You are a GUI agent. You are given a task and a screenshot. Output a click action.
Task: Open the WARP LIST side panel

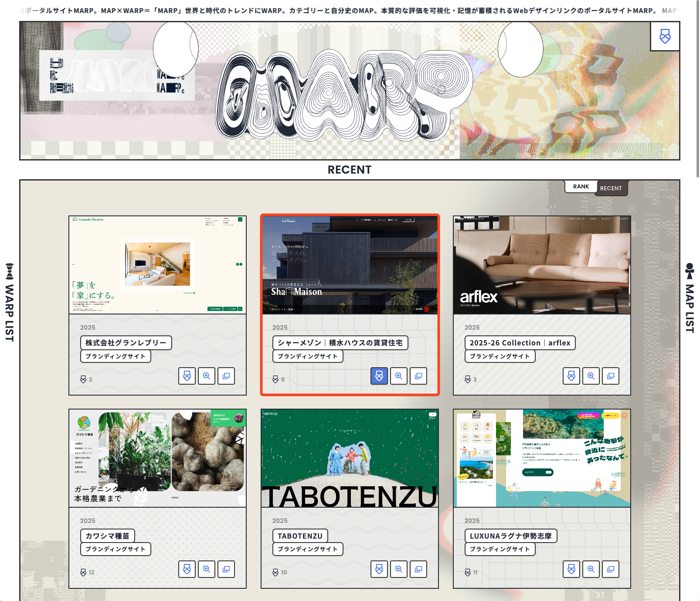point(10,302)
